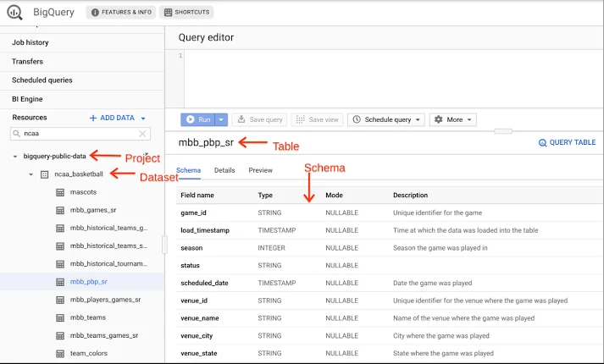The image size is (604, 364).
Task: Click the table icon next to team_colors
Action: point(59,353)
